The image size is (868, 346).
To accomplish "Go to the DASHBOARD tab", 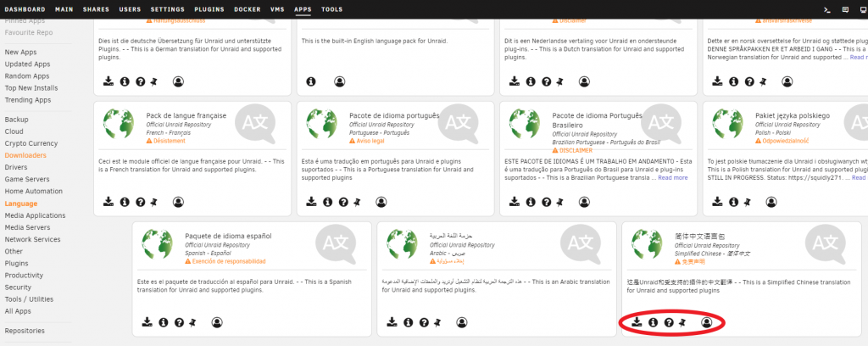I will click(25, 9).
